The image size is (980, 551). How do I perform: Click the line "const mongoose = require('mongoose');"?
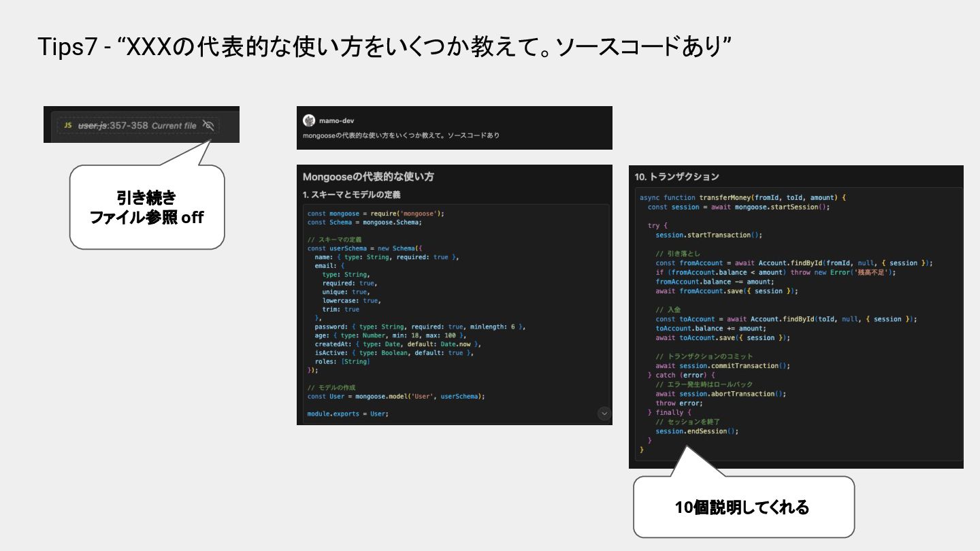376,213
